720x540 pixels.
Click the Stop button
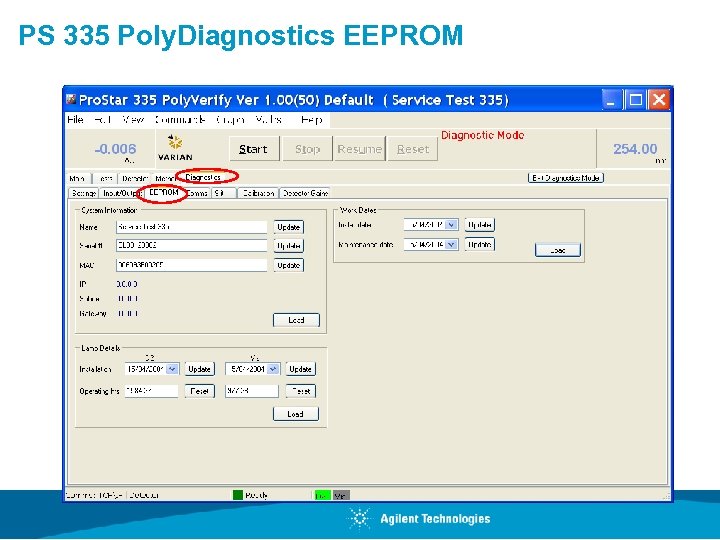(x=307, y=149)
